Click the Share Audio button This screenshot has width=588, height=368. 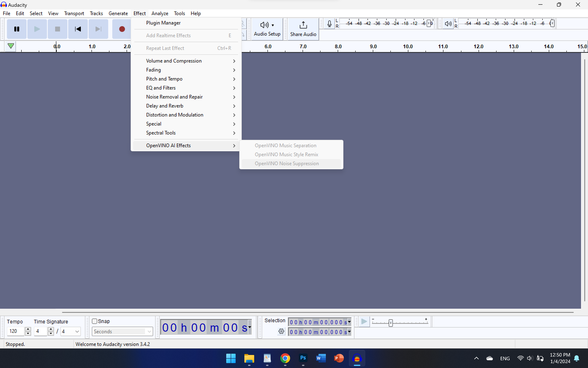click(303, 29)
